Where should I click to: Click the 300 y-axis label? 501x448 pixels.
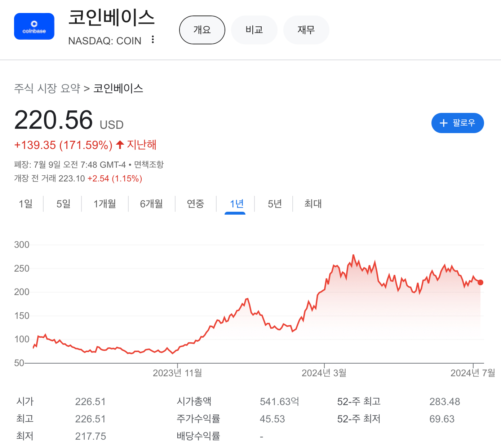(x=22, y=245)
